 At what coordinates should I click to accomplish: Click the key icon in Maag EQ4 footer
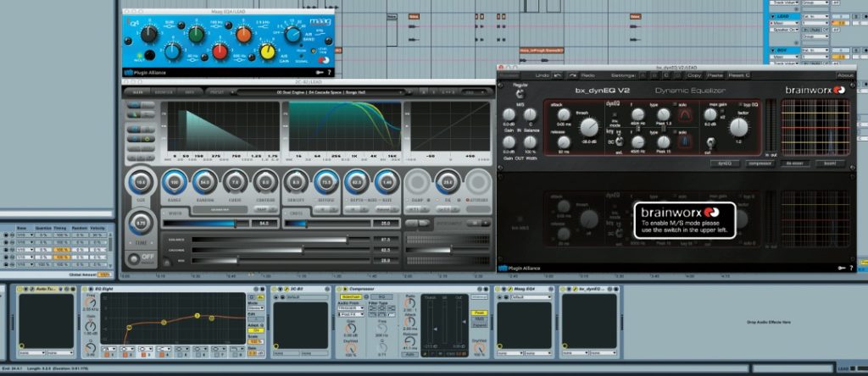[x=320, y=72]
